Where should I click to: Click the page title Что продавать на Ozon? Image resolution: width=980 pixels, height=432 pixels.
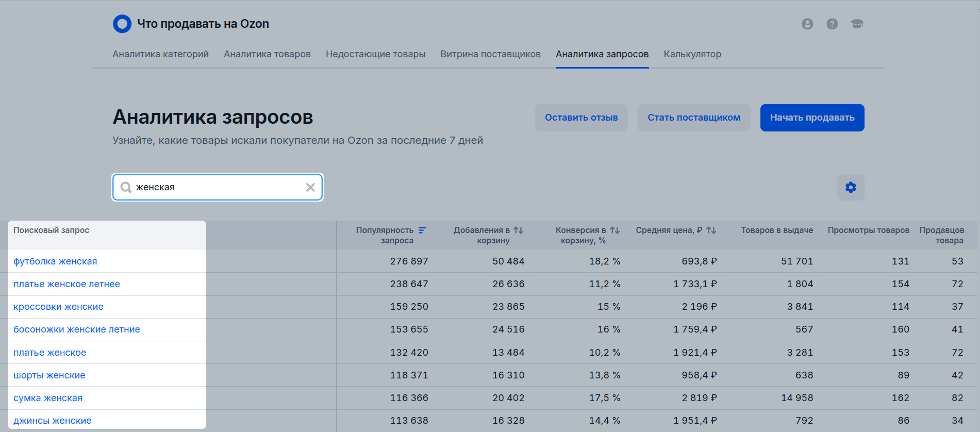tap(203, 24)
